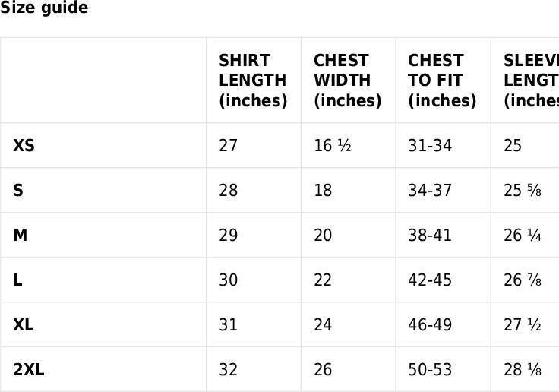Click the CHEST WIDTH column header
559x392 pixels.
(x=347, y=81)
